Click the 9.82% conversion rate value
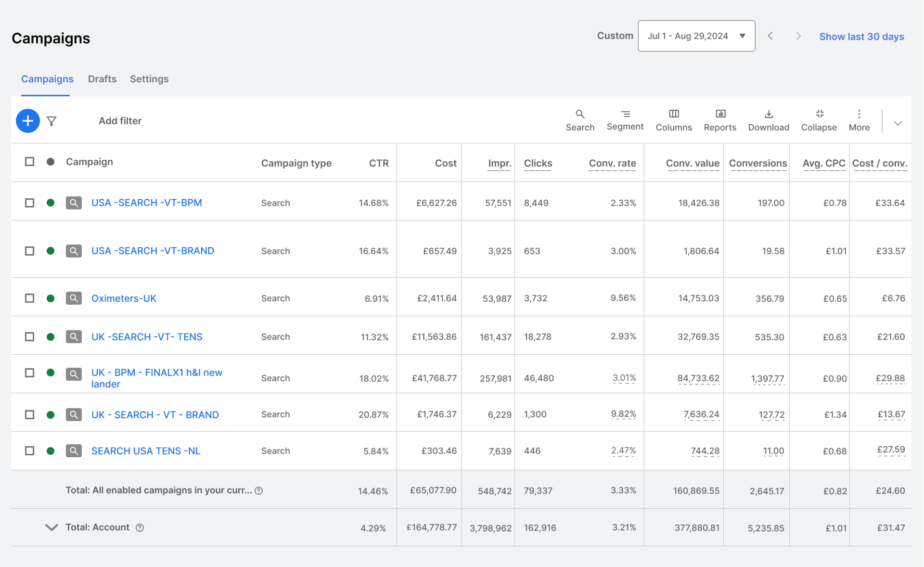 623,414
